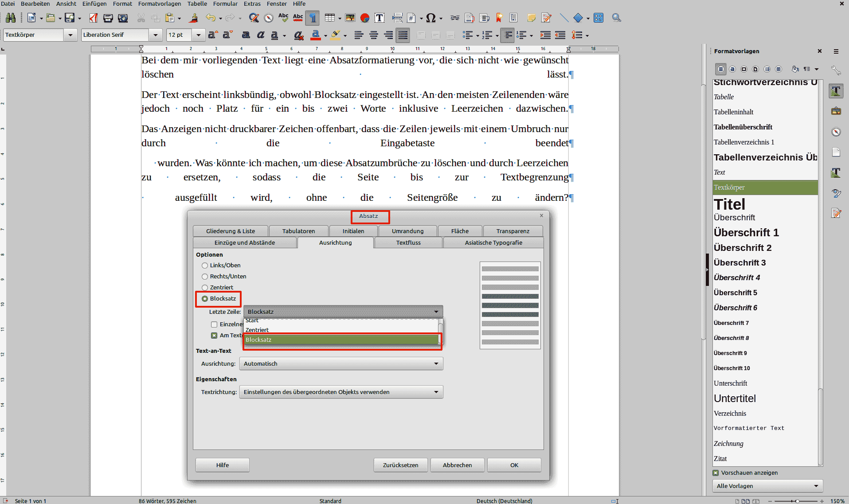Image resolution: width=849 pixels, height=504 pixels.
Task: Select the Links/Oben alignment option
Action: [x=205, y=266]
